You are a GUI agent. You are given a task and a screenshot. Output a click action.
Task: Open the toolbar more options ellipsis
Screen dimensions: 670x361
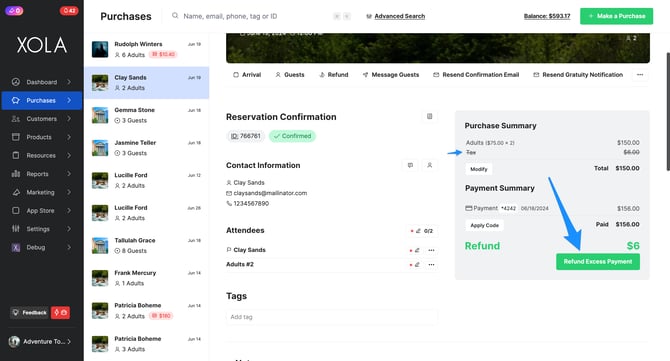tap(640, 75)
